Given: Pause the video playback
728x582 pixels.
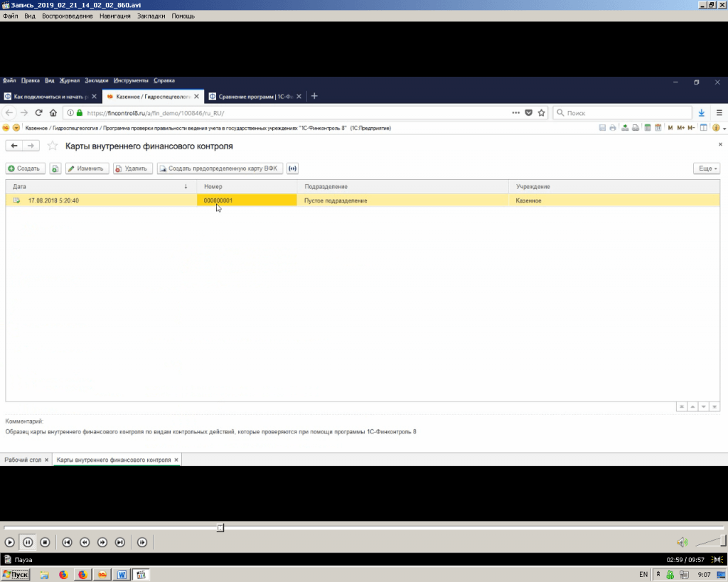Looking at the screenshot, I should click(x=28, y=542).
